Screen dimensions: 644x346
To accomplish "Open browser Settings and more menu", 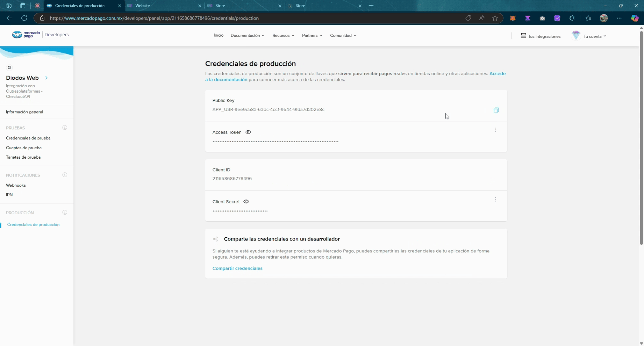I will tap(619, 18).
